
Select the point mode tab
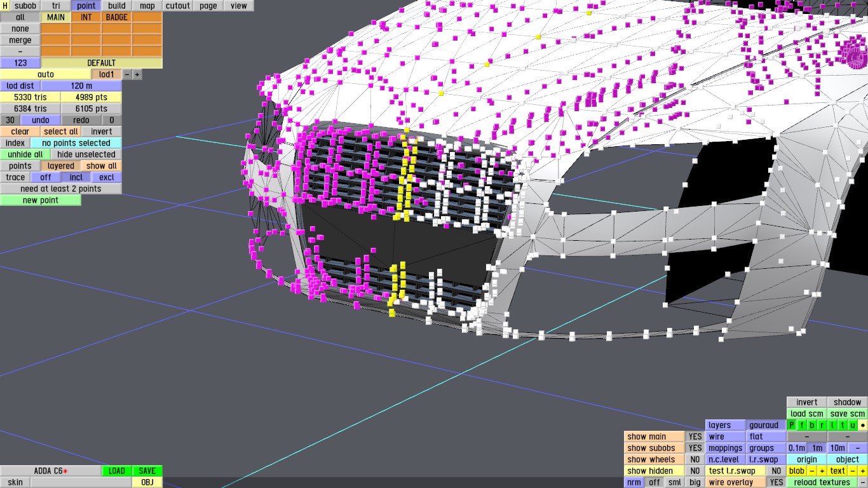pyautogui.click(x=86, y=6)
